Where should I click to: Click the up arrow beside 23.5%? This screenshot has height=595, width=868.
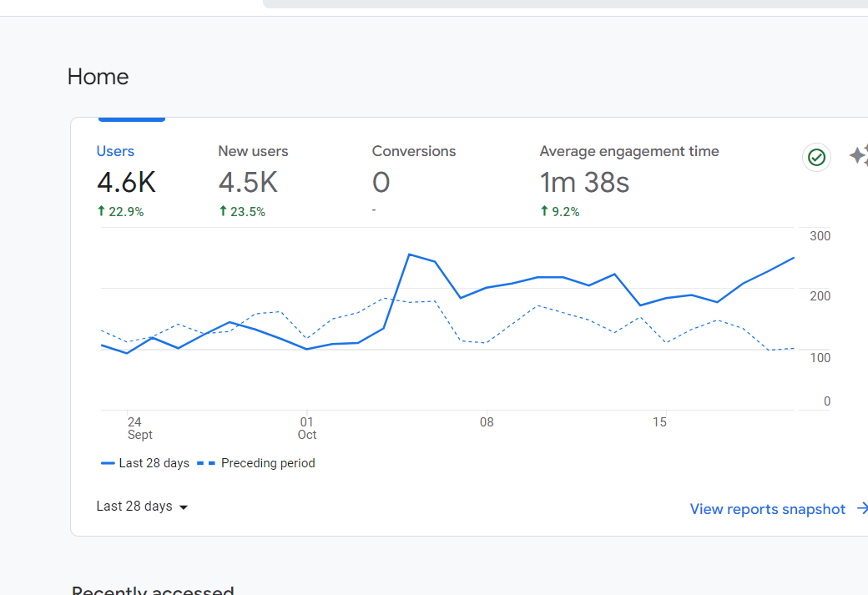click(x=223, y=211)
